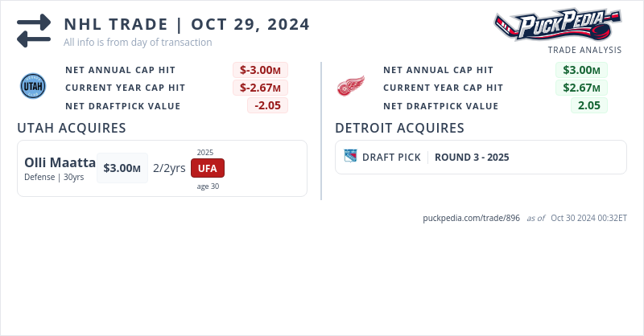This screenshot has height=336, width=644.
Task: Click Utah's -2.05 net draftpick value
Action: tap(267, 105)
